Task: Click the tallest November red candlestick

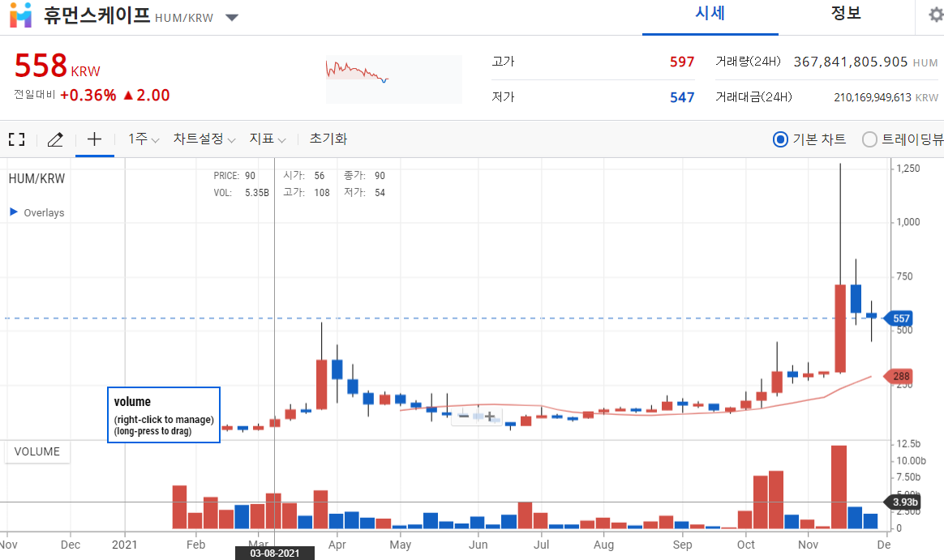Action: (840, 328)
